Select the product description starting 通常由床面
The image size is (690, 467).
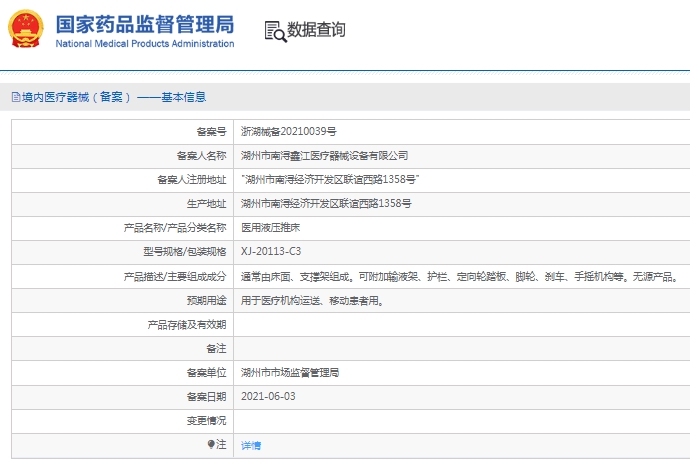click(x=460, y=277)
